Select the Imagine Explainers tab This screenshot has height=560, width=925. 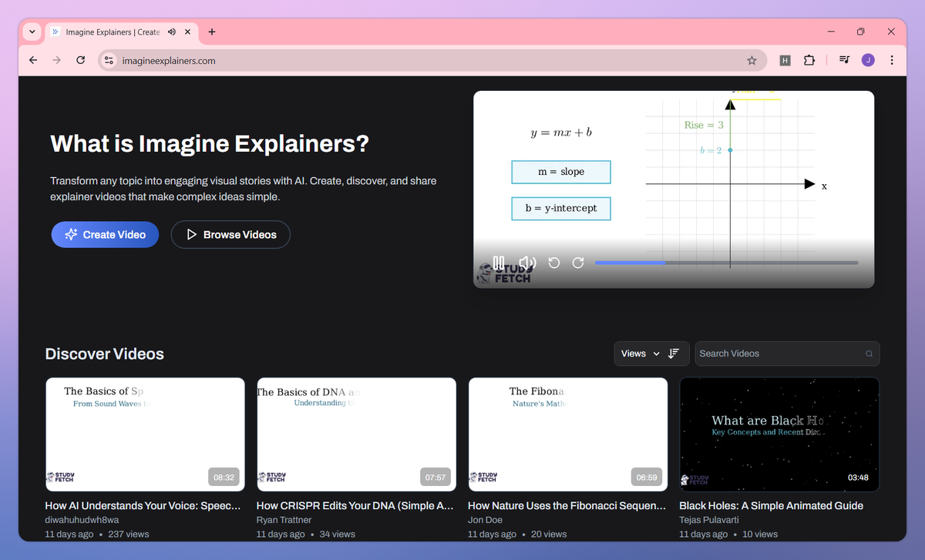tap(121, 32)
